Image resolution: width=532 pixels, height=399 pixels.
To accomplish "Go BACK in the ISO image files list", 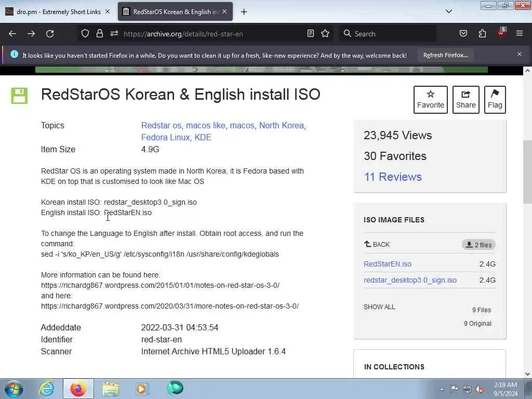I will 377,244.
